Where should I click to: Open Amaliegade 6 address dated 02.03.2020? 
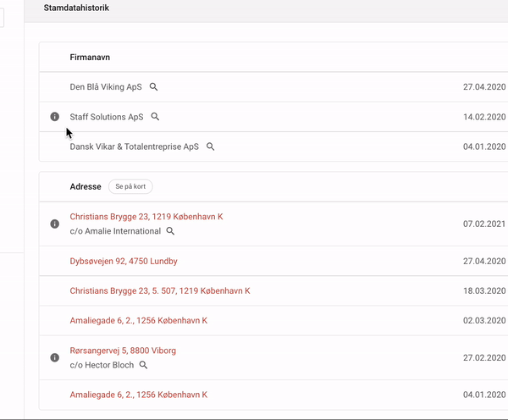tap(138, 321)
